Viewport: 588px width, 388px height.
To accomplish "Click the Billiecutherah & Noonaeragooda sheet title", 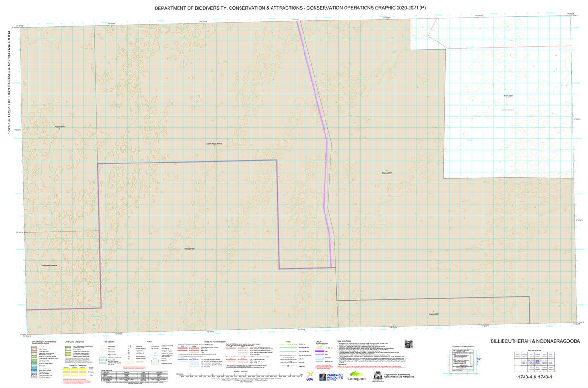I will [535, 341].
